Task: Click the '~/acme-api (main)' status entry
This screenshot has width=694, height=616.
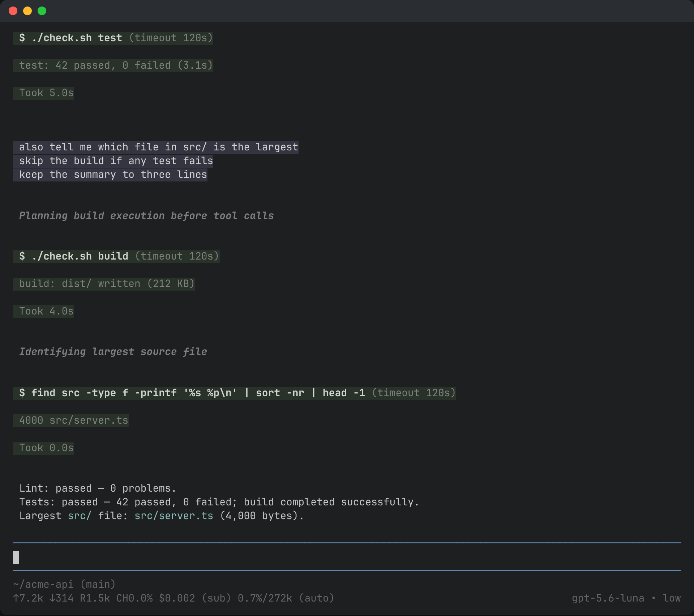Action: [x=64, y=585]
